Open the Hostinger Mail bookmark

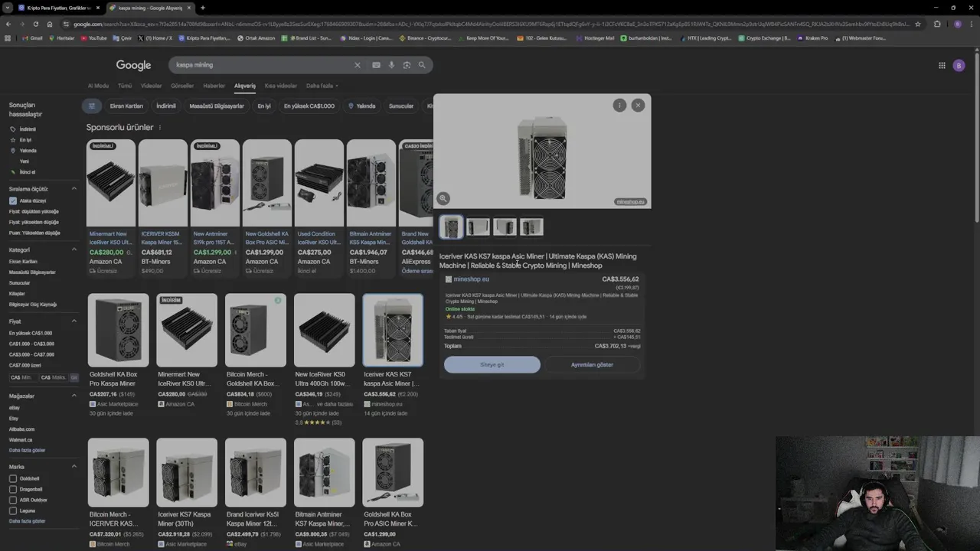(595, 37)
